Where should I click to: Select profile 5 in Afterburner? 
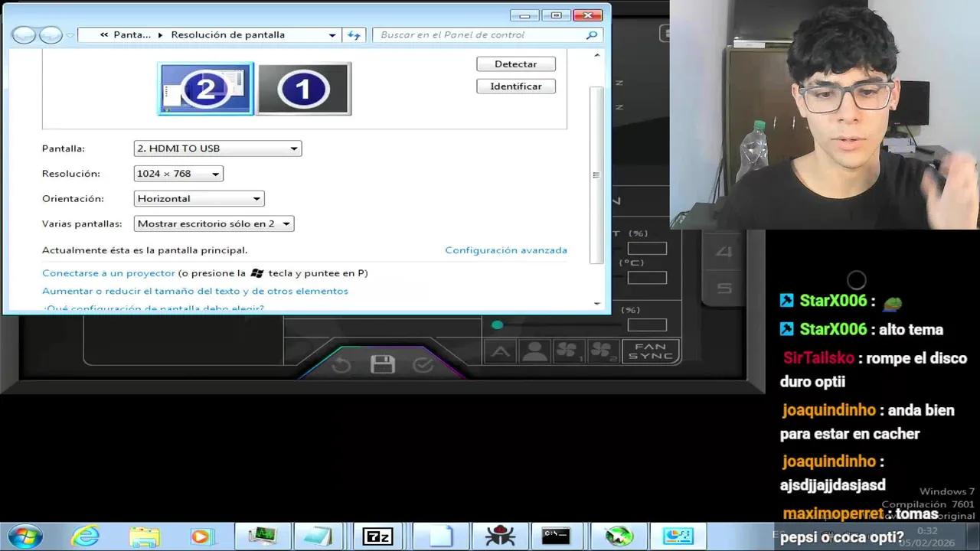724,289
